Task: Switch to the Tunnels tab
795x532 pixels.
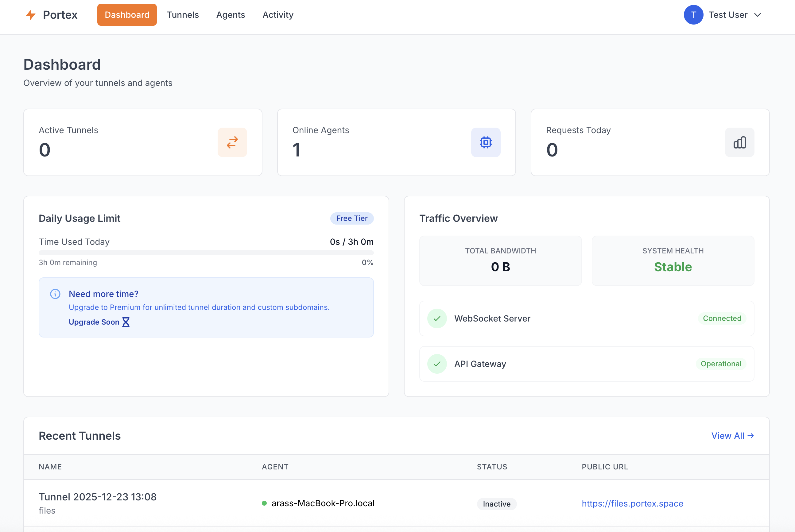Action: (183, 15)
